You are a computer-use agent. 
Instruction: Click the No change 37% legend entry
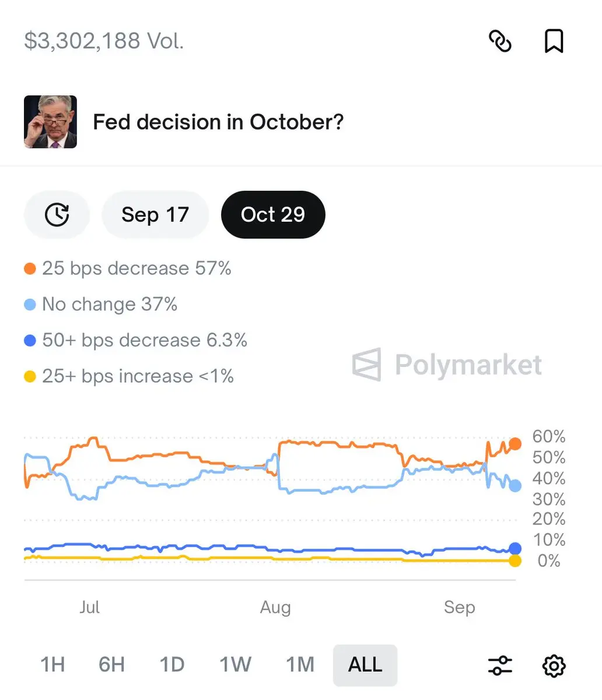point(101,304)
